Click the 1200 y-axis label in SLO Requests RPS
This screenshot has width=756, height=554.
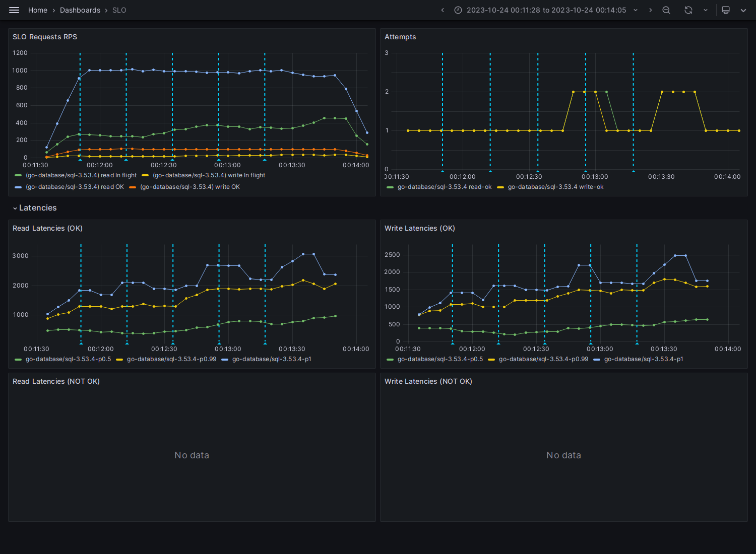(x=20, y=53)
